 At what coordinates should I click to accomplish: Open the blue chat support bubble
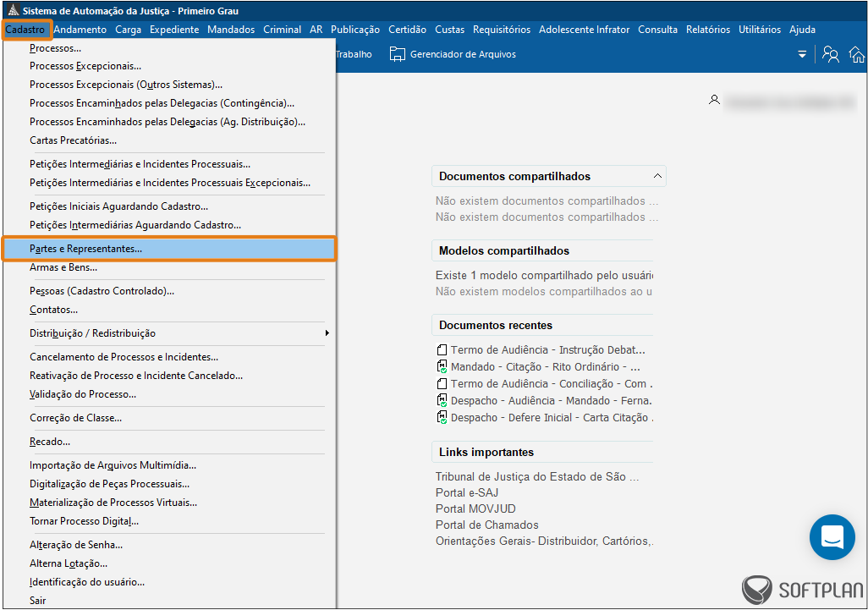pyautogui.click(x=832, y=537)
